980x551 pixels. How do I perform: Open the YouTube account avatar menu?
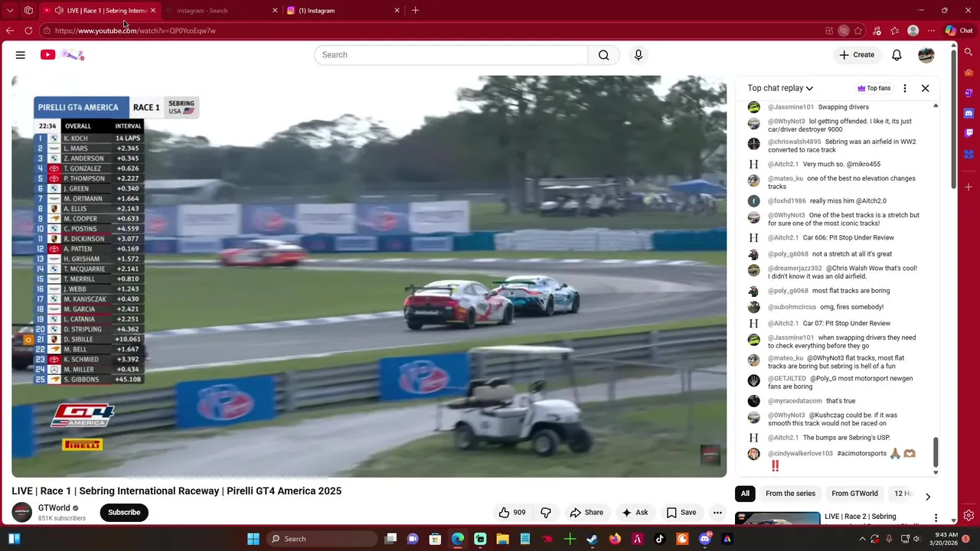[x=926, y=55]
